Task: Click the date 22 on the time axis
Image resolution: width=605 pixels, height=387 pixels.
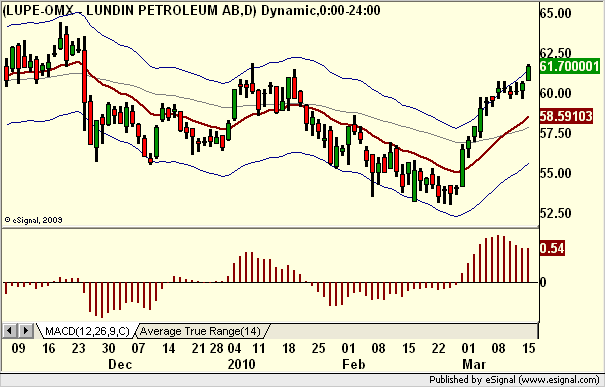Action: click(x=439, y=348)
